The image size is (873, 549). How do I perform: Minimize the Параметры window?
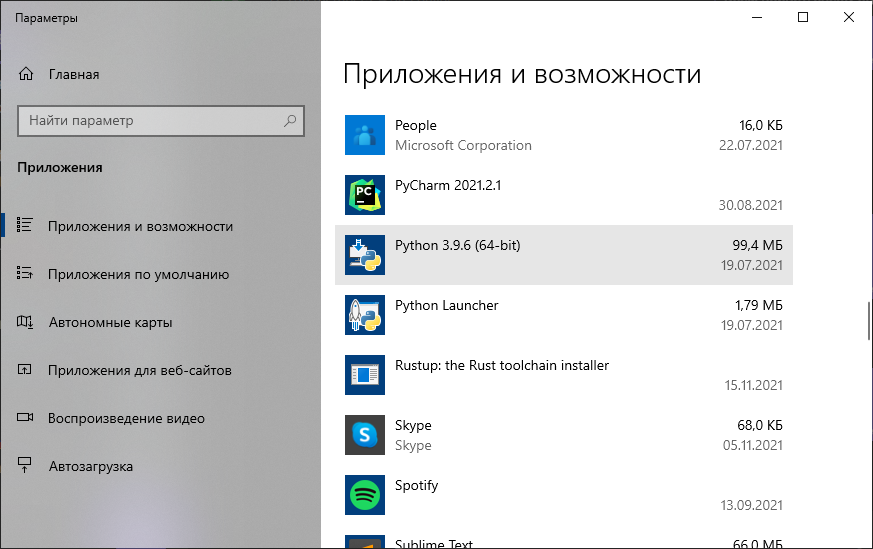tap(757, 17)
